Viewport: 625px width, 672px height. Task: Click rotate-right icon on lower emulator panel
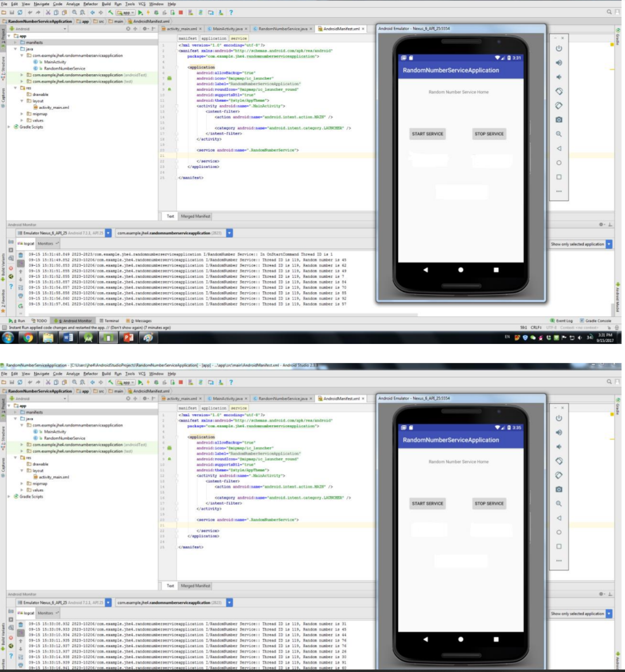(559, 475)
